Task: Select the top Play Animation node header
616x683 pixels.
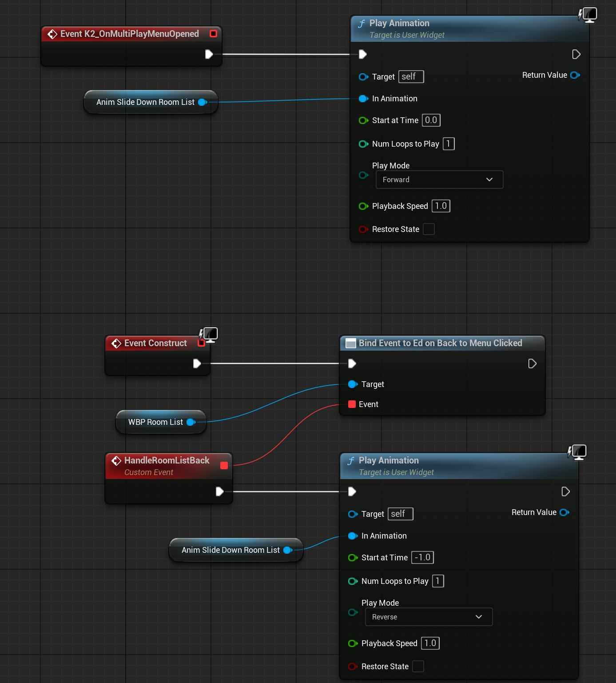Action: [x=469, y=29]
